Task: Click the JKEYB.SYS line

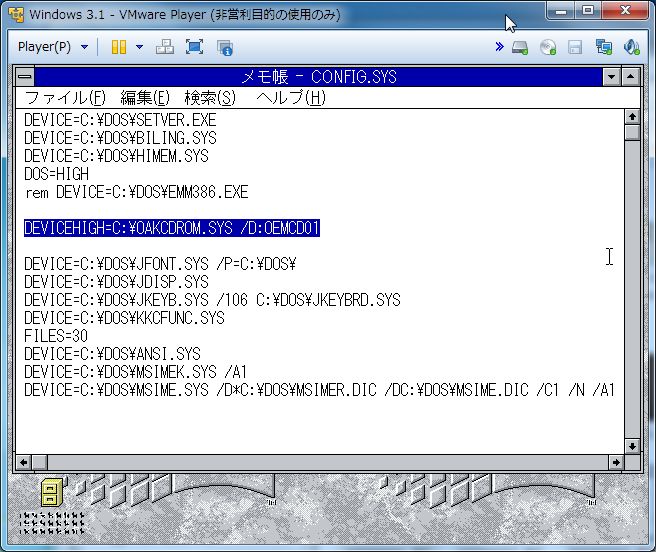Action: point(212,300)
